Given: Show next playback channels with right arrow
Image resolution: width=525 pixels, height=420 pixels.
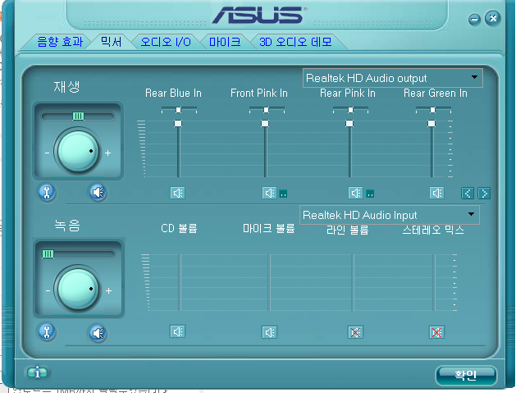Looking at the screenshot, I should tap(484, 194).
